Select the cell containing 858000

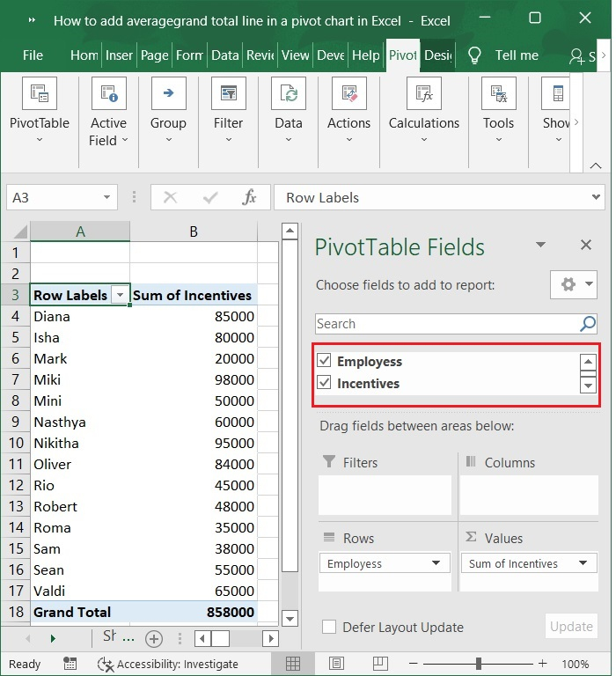coord(194,612)
